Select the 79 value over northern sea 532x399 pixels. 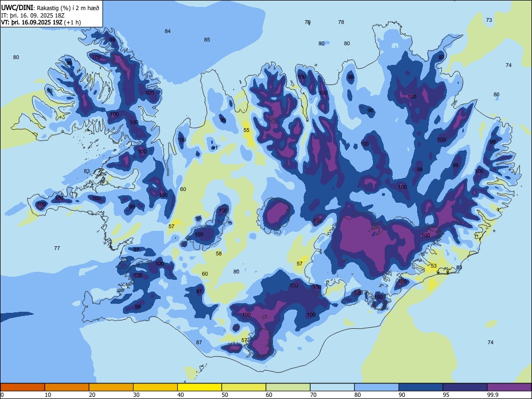[x=307, y=22]
